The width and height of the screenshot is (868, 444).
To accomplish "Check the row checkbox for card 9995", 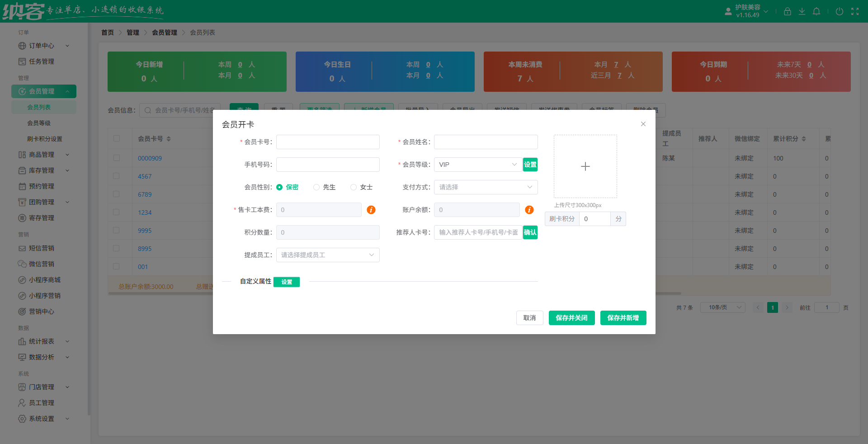I will (117, 230).
